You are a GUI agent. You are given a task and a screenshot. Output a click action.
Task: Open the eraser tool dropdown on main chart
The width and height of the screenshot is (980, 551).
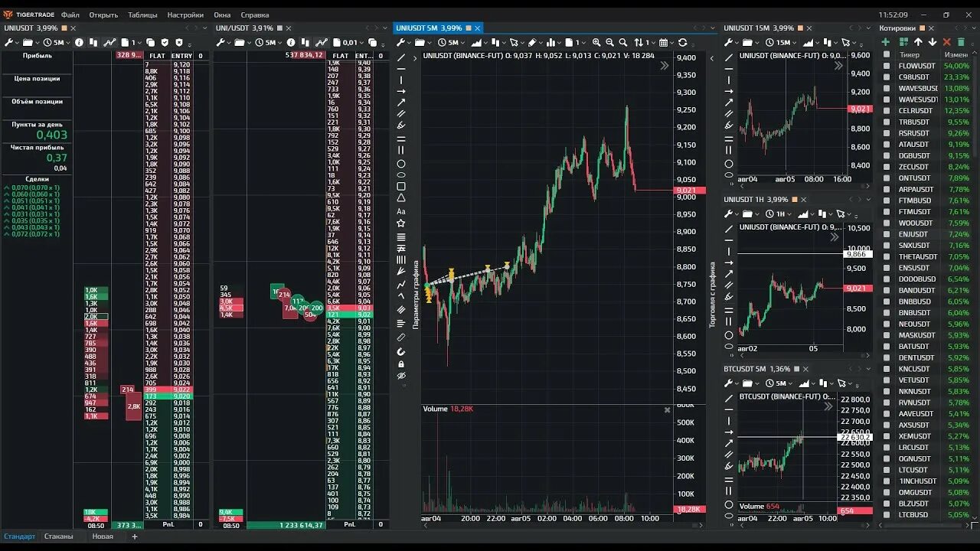click(x=535, y=43)
